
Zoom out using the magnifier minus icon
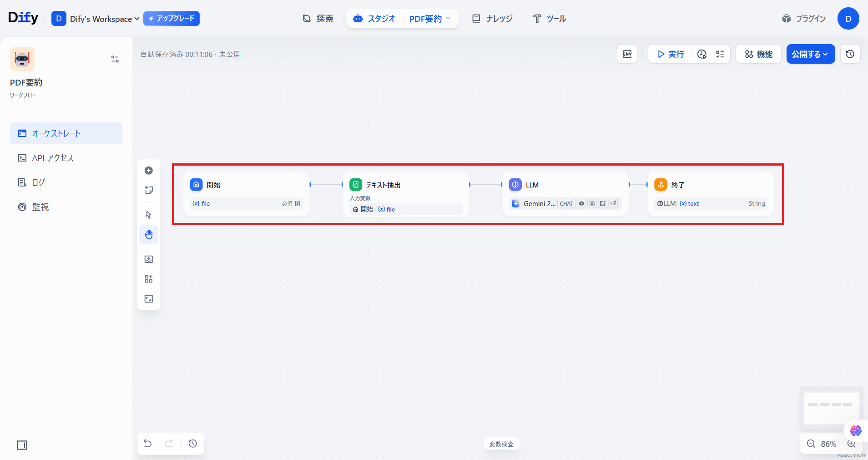click(x=811, y=444)
